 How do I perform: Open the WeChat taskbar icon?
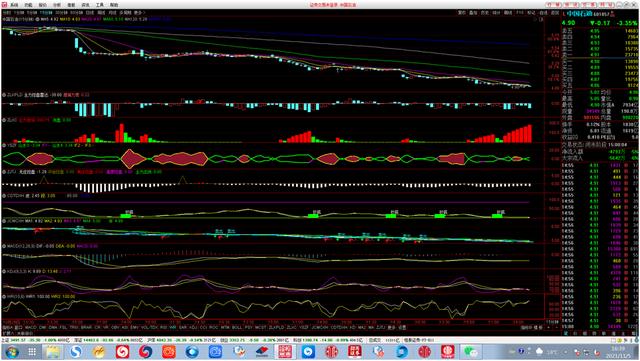[x=471, y=351]
